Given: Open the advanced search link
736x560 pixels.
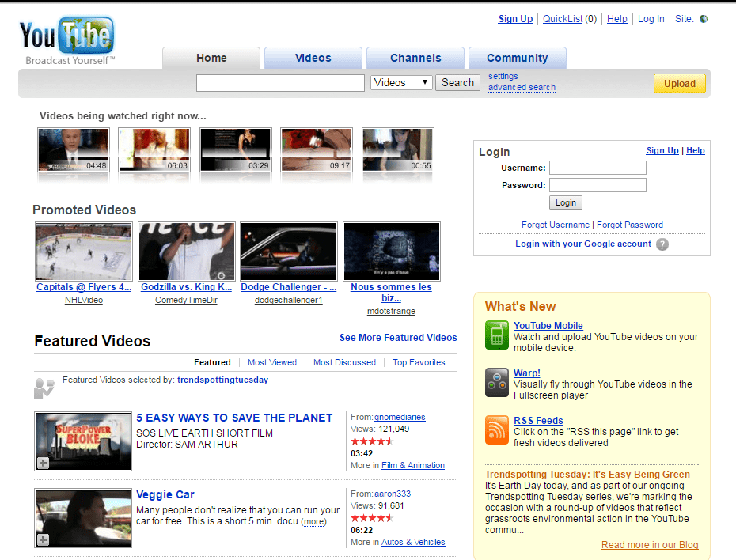Looking at the screenshot, I should 522,87.
